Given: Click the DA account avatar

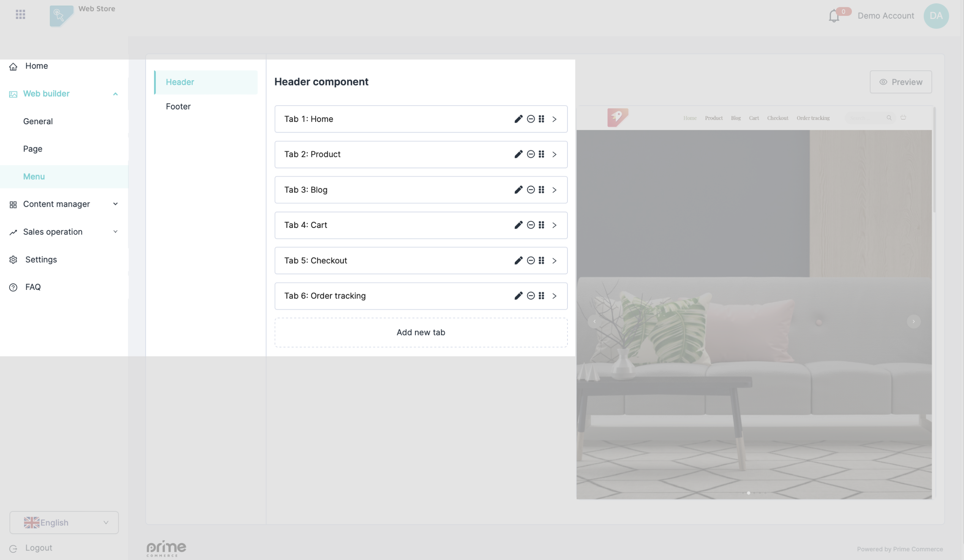Looking at the screenshot, I should [936, 16].
